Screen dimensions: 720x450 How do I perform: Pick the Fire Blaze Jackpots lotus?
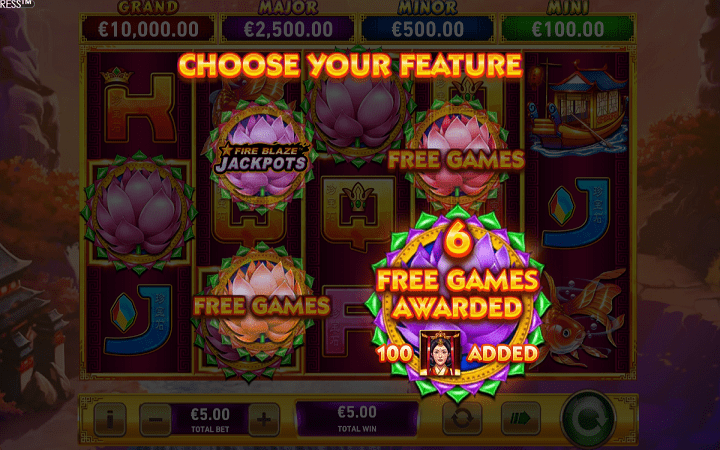point(261,156)
